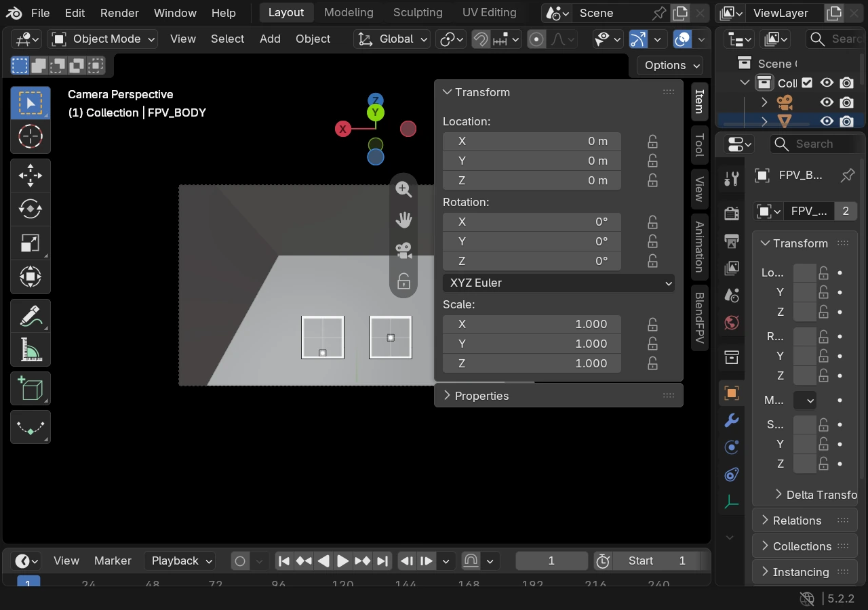Open the Render menu
This screenshot has width=868, height=610.
tap(119, 13)
